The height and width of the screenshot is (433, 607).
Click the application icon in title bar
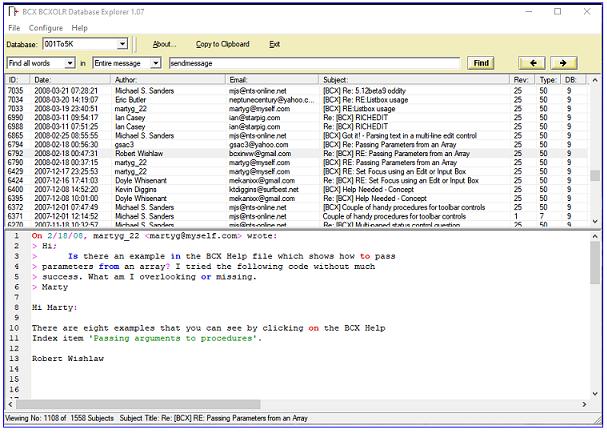(12, 10)
